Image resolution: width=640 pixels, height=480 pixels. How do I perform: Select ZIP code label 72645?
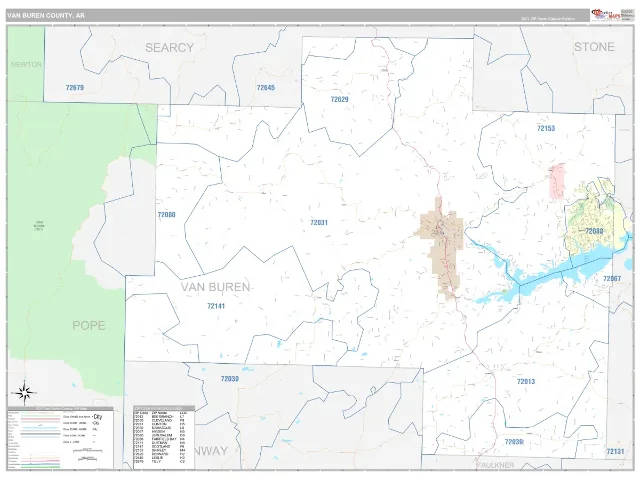tap(266, 87)
